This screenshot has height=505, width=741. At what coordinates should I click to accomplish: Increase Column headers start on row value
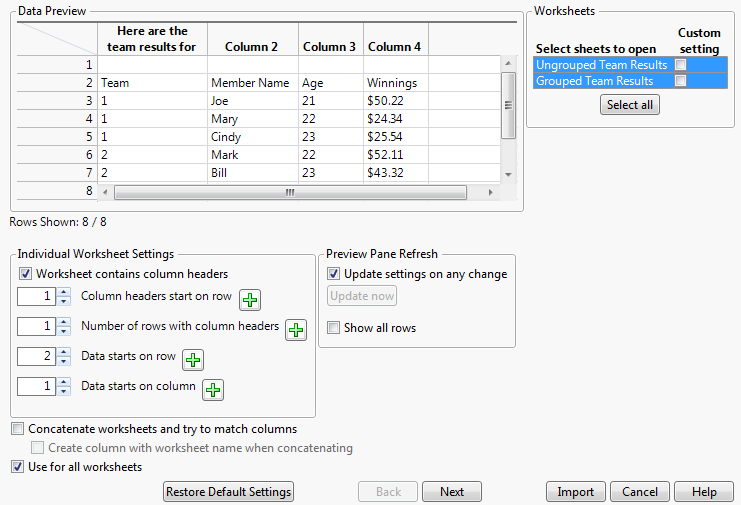pyautogui.click(x=64, y=292)
